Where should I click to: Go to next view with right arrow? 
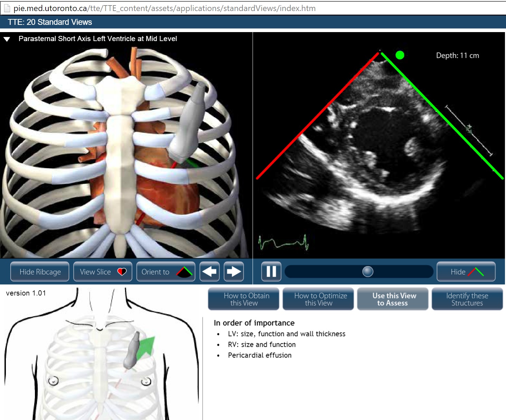[x=234, y=272]
